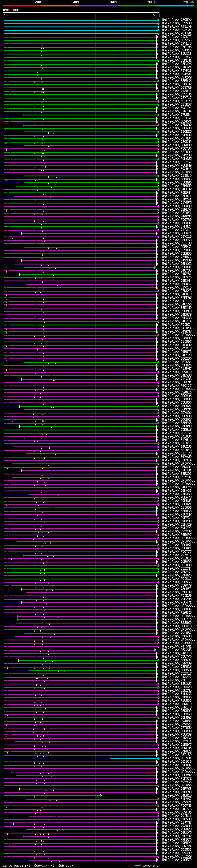The height and width of the screenshot is (868, 197).
Task: Open hit UniRef100_P93109
Action: [x=177, y=26]
